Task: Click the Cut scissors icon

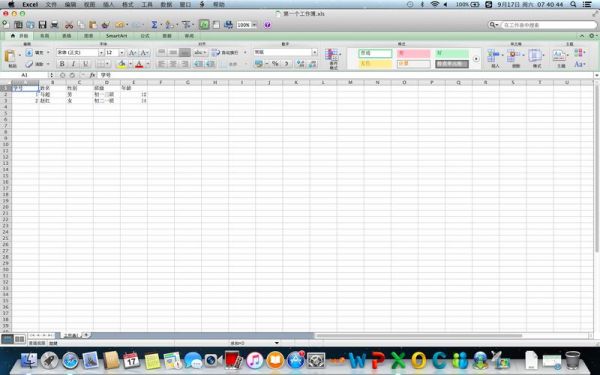Action: point(69,25)
